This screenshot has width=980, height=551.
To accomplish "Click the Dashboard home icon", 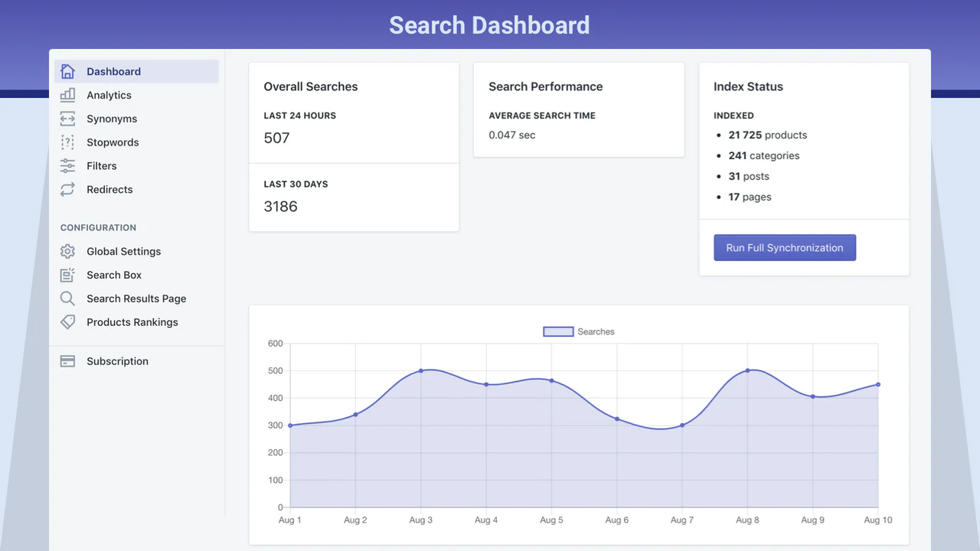I will click(x=67, y=71).
